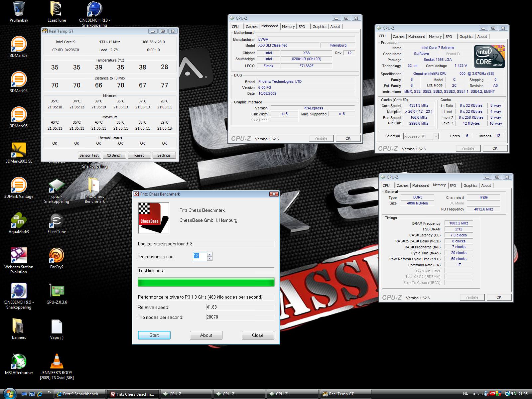The height and width of the screenshot is (399, 532).
Task: Increase the processors to use spinner
Action: (x=209, y=255)
